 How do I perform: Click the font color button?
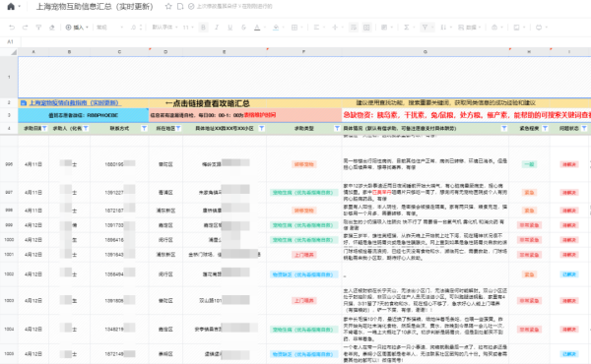pos(257,28)
